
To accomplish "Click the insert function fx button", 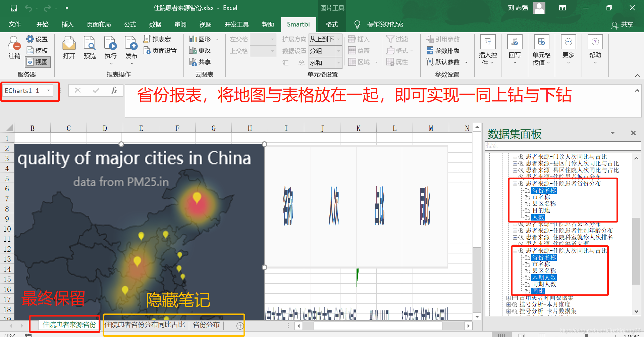I will pyautogui.click(x=114, y=90).
